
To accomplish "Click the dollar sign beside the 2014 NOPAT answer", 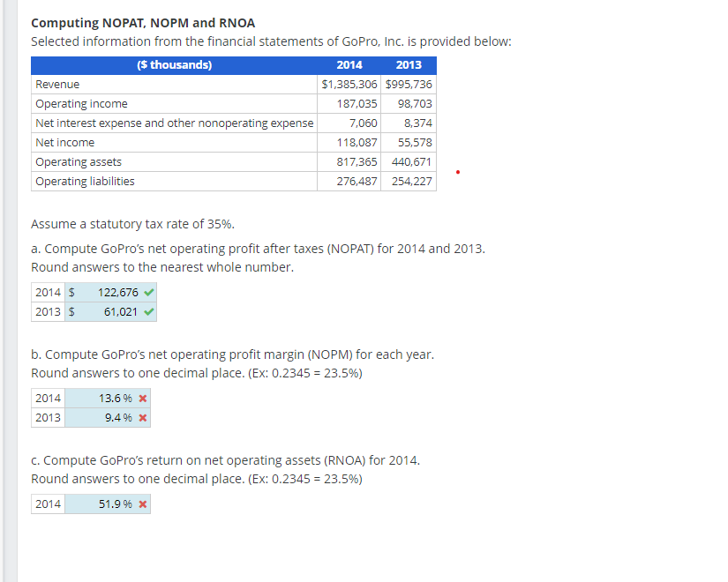I will click(71, 292).
